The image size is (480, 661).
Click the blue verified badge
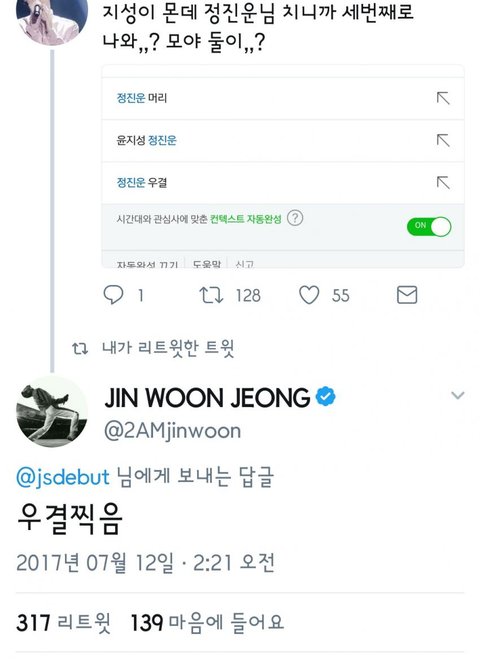[326, 397]
